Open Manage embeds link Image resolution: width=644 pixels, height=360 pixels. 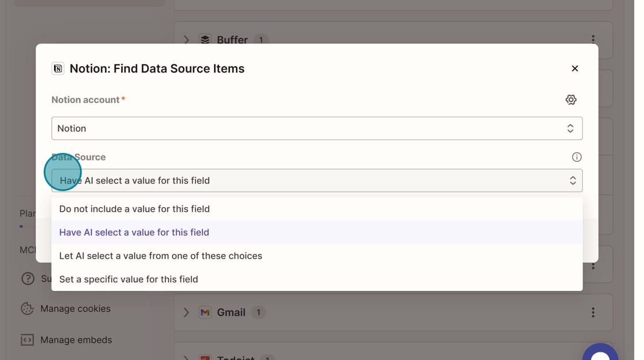click(76, 340)
